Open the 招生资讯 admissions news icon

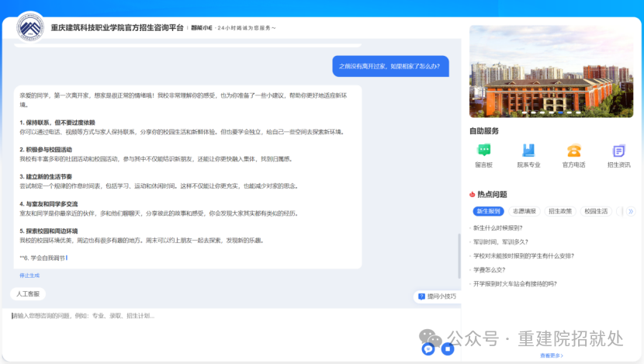(618, 151)
